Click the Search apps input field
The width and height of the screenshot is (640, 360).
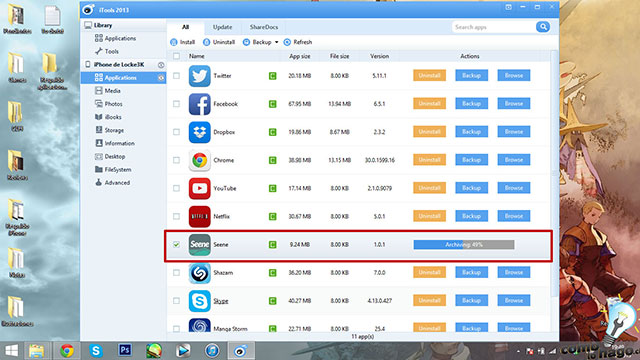[493, 27]
